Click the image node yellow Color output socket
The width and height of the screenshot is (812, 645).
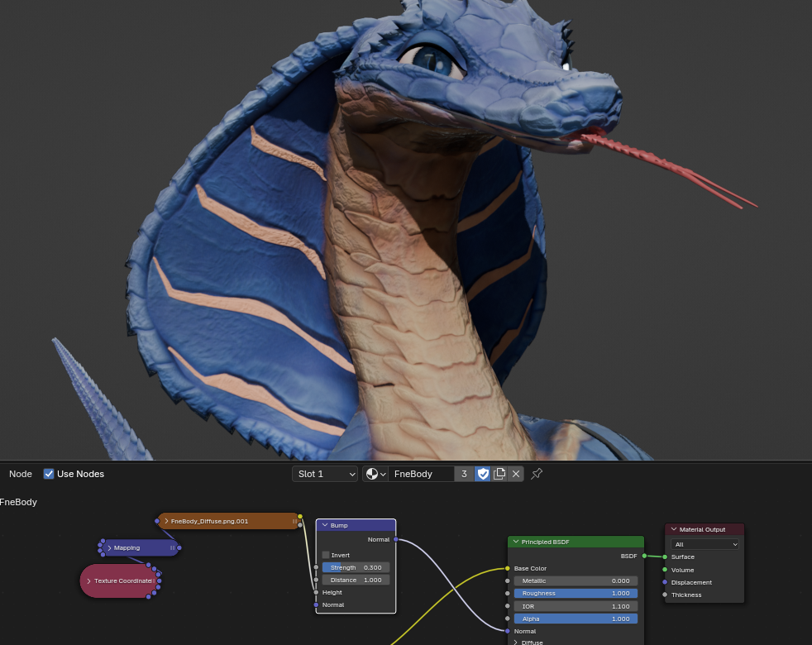pos(300,517)
